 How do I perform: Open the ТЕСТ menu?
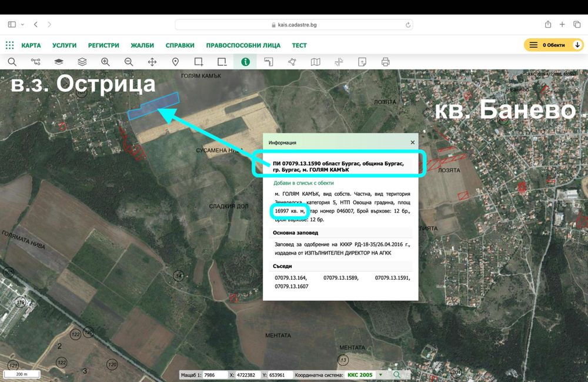click(x=299, y=45)
